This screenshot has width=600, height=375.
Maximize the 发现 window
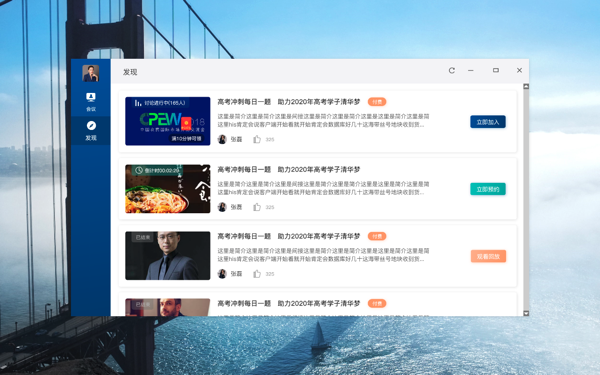coord(496,70)
